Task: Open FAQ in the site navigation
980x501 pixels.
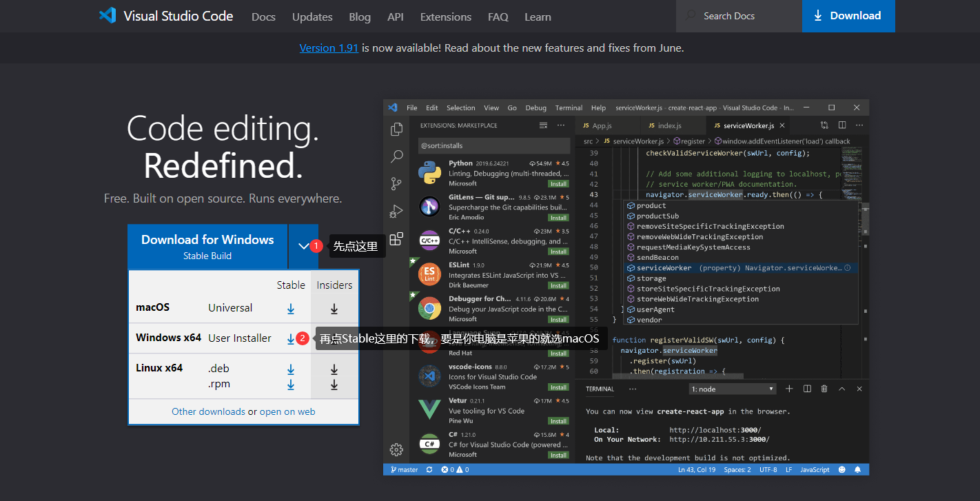Action: [x=498, y=17]
